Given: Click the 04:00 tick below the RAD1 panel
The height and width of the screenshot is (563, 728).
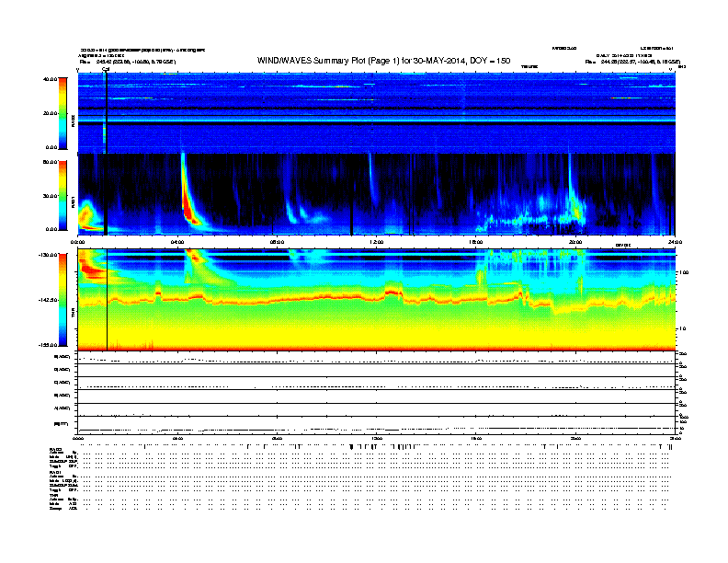Looking at the screenshot, I should tap(177, 242).
